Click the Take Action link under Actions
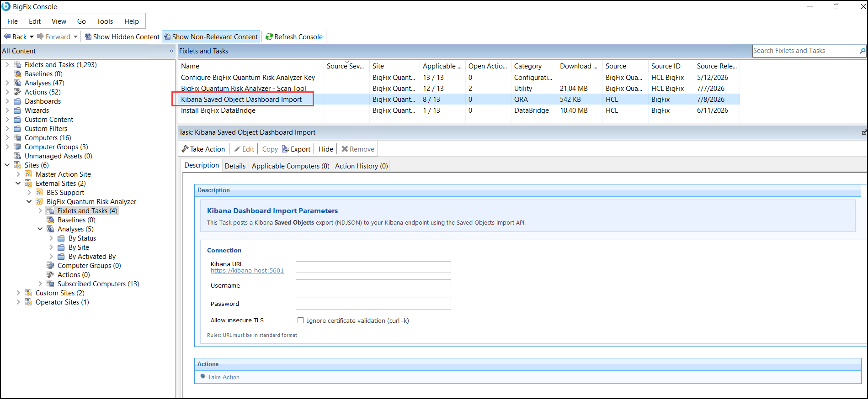868x399 pixels. coord(224,377)
